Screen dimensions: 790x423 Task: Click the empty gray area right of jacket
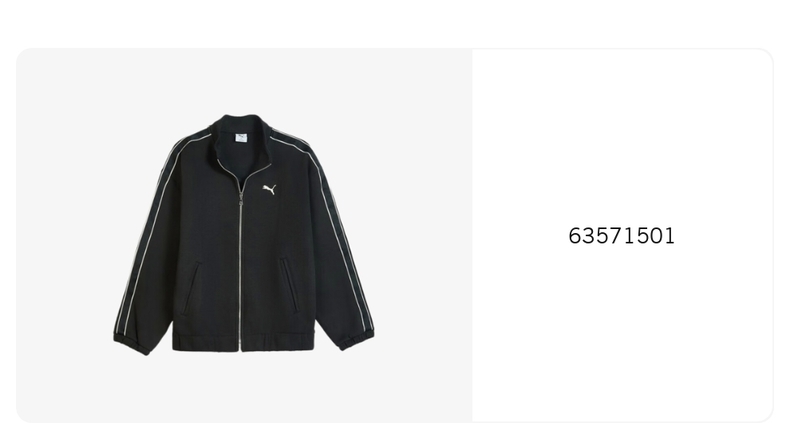(423, 235)
